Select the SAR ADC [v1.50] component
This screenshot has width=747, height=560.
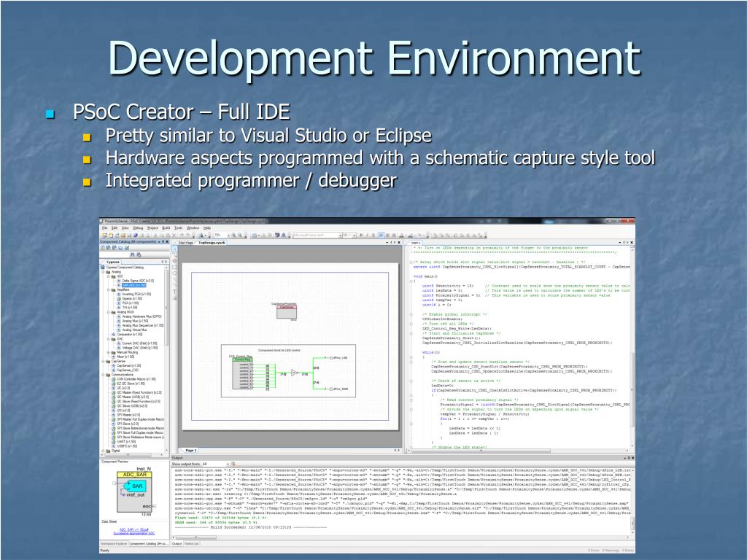(x=134, y=285)
